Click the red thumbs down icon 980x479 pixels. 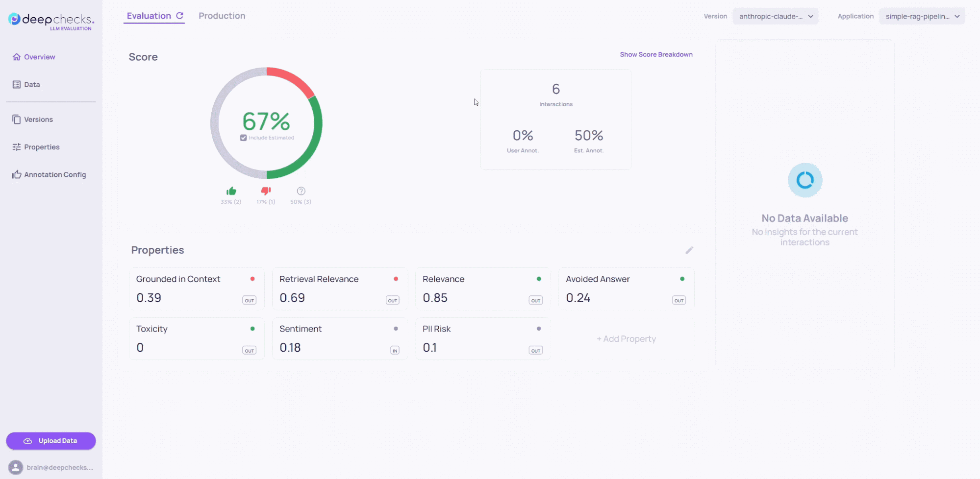(x=266, y=191)
